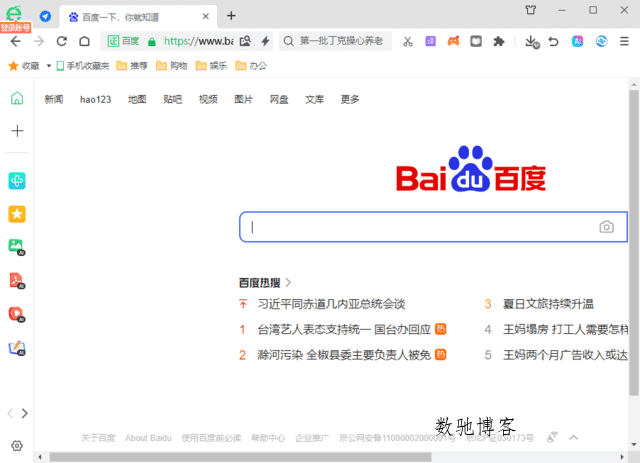Open the sidebar AI image tool
640x463 pixels.
17,247
